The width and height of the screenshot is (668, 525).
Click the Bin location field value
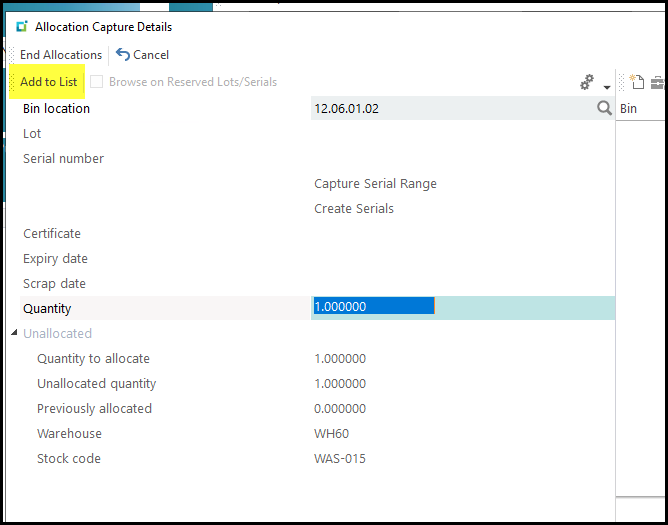point(450,108)
